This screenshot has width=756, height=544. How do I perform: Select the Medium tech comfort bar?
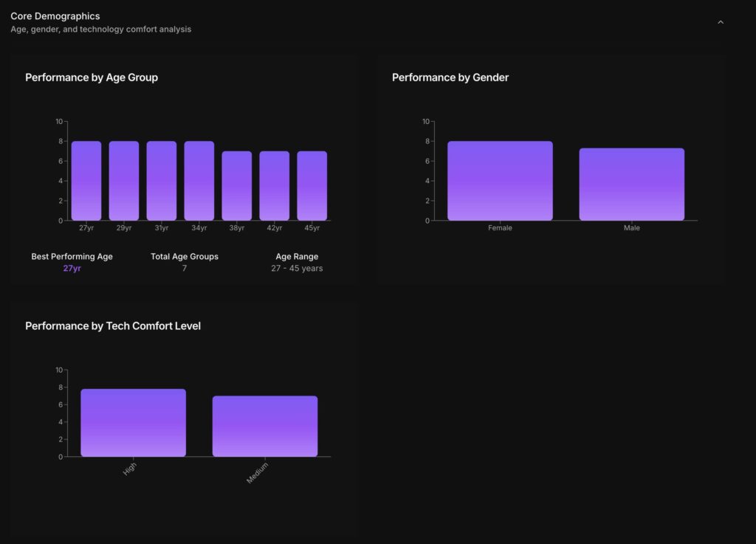(265, 427)
